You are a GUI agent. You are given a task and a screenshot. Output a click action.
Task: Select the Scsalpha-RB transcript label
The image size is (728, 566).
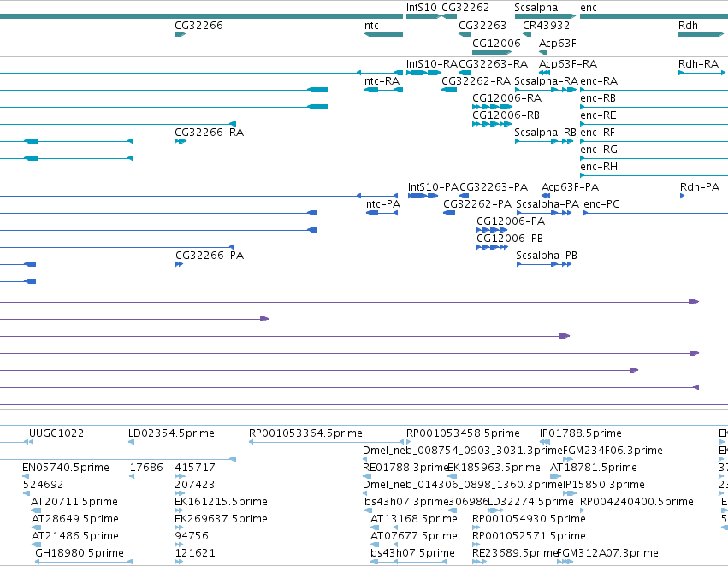coord(546,133)
